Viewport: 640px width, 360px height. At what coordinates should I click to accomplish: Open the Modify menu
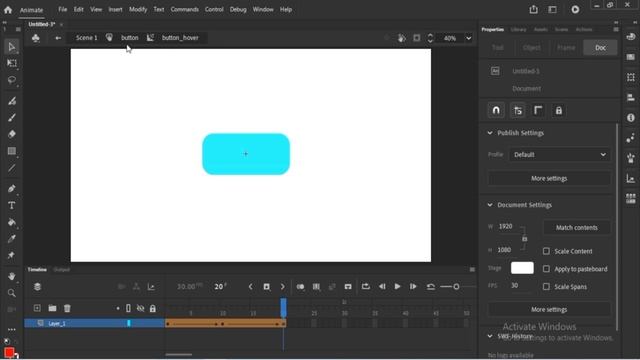coord(138,9)
